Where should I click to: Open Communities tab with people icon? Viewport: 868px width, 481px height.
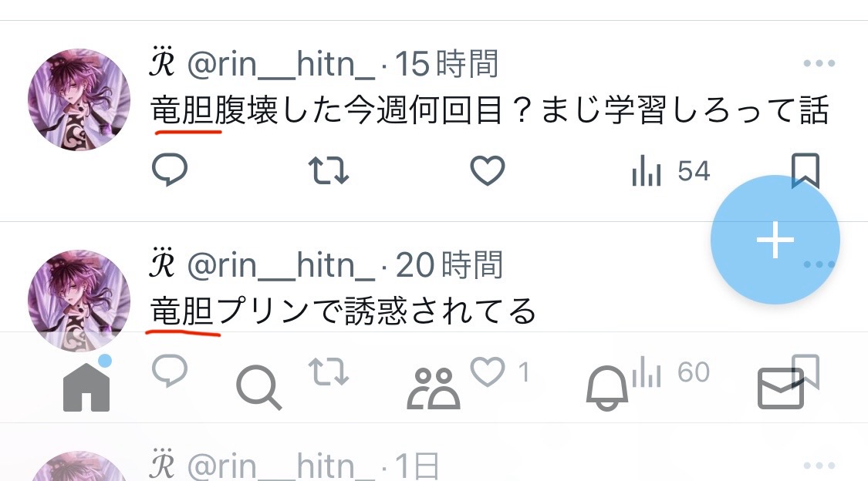pyautogui.click(x=434, y=388)
